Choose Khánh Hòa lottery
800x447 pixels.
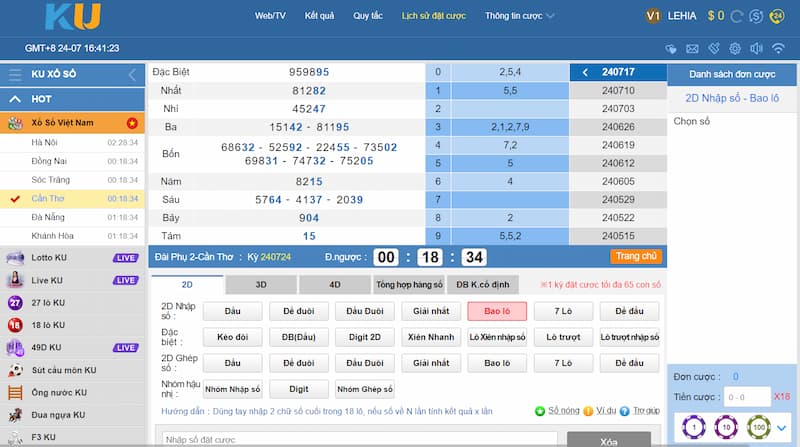click(72, 236)
